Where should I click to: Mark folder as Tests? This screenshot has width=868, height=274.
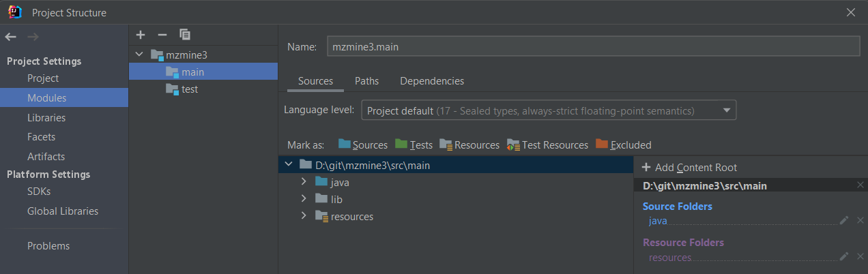pyautogui.click(x=414, y=144)
